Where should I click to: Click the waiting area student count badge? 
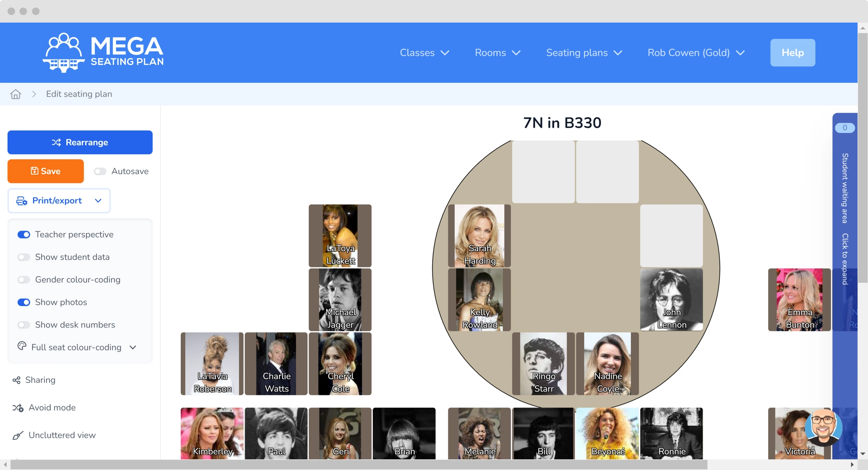pyautogui.click(x=845, y=128)
